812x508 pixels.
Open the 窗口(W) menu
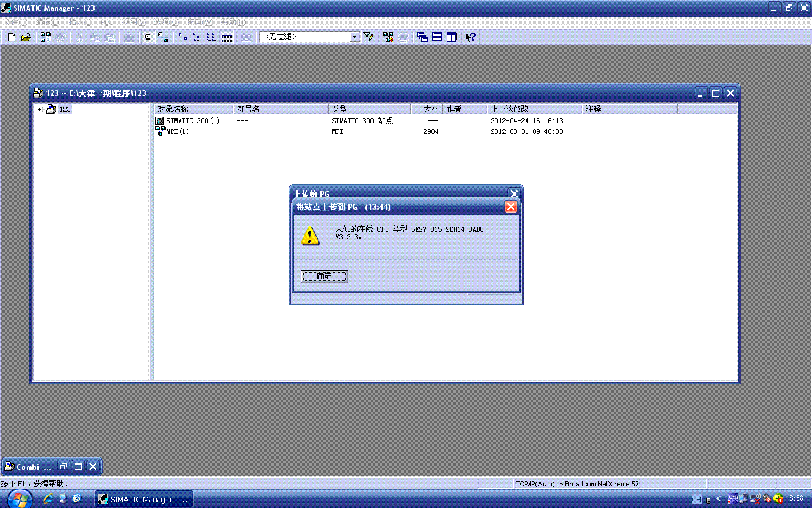click(200, 22)
